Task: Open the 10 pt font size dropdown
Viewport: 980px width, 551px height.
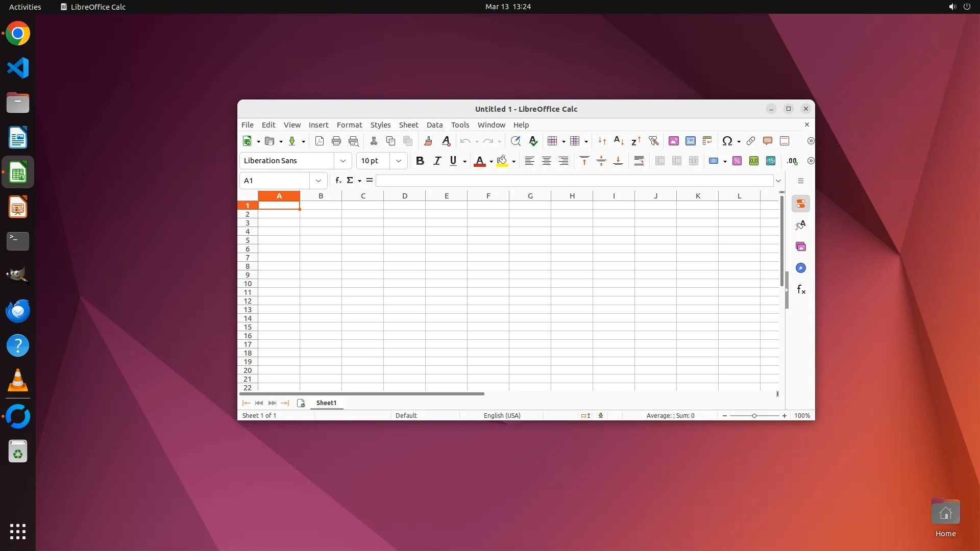Action: point(399,161)
